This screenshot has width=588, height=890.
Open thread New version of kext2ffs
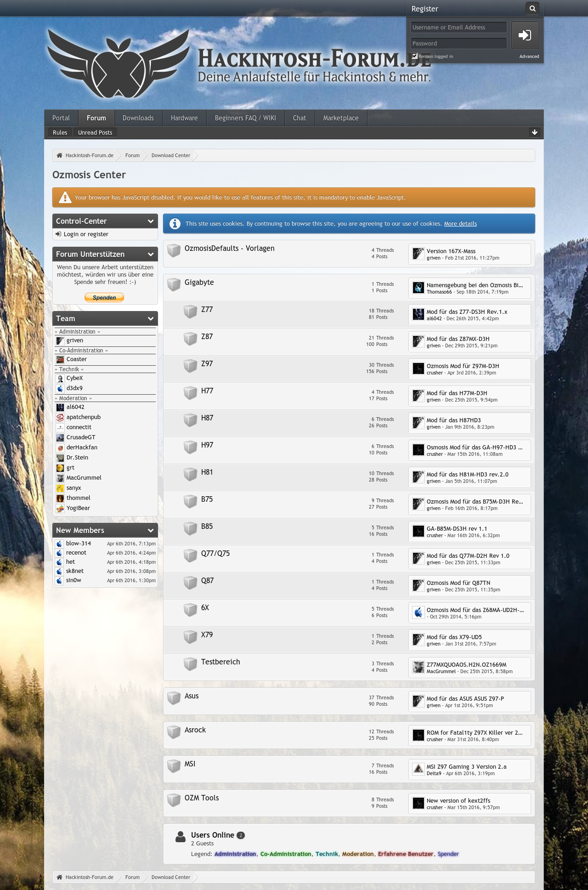[458, 800]
